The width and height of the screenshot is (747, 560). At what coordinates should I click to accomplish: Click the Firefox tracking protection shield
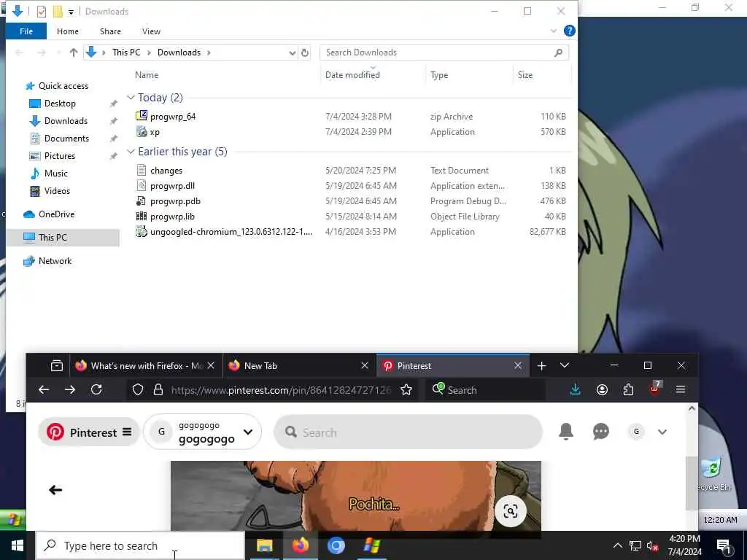click(x=138, y=390)
